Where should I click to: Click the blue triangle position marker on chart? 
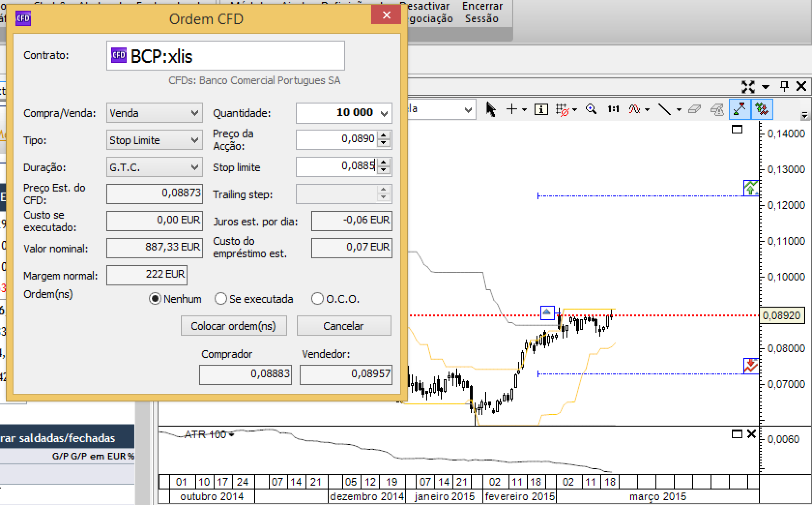pyautogui.click(x=547, y=313)
